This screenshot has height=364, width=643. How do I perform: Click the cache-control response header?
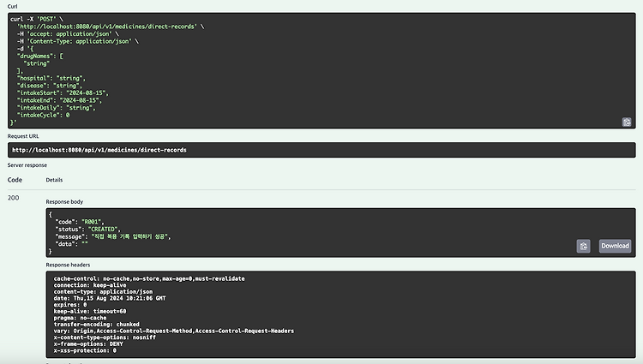pos(149,278)
